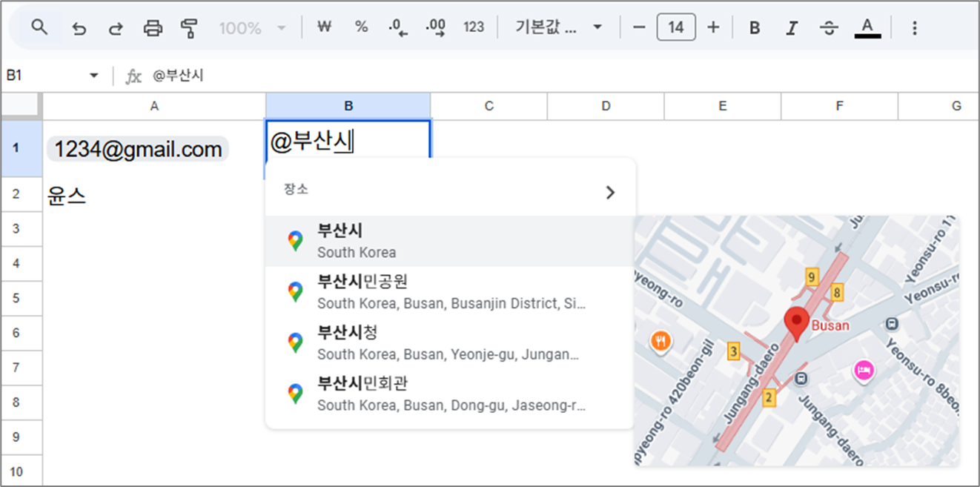Choose the 부산시청 suggestion
Viewport: 980px width, 487px height.
[450, 342]
